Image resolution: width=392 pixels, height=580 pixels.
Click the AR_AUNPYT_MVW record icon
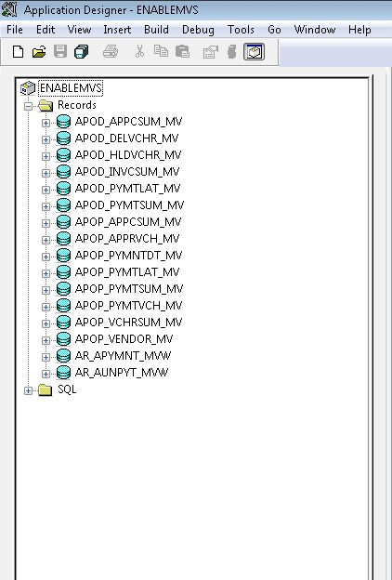coord(63,373)
